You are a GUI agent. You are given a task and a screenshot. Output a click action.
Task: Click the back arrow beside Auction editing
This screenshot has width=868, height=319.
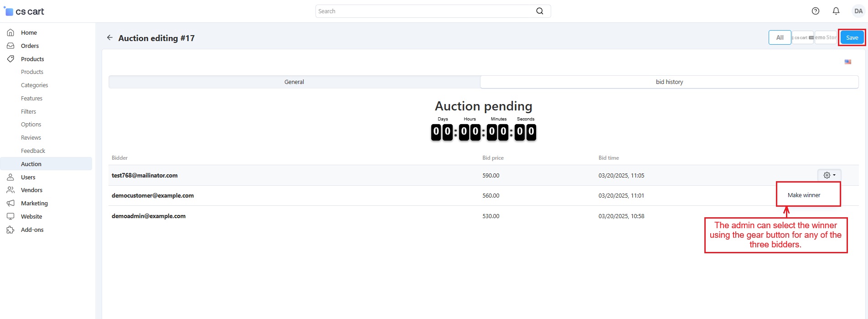point(109,38)
